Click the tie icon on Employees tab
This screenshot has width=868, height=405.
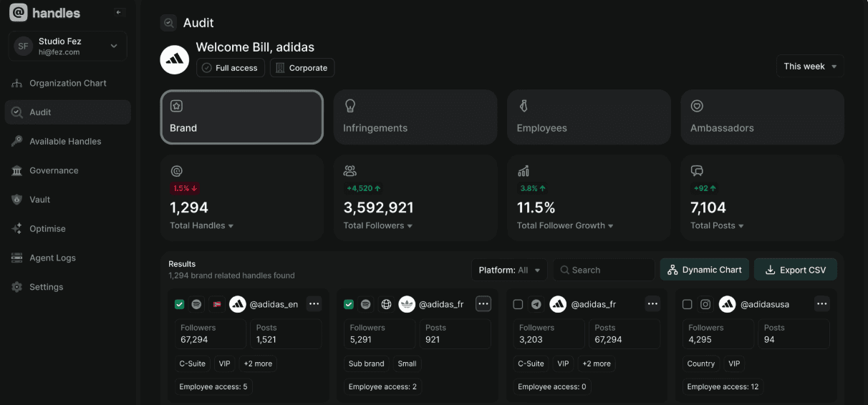pyautogui.click(x=524, y=106)
